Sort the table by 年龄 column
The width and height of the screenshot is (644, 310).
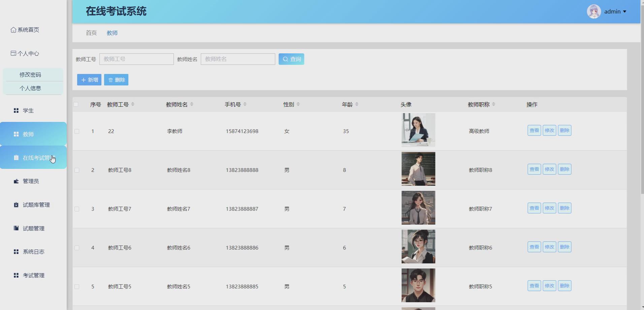point(357,104)
